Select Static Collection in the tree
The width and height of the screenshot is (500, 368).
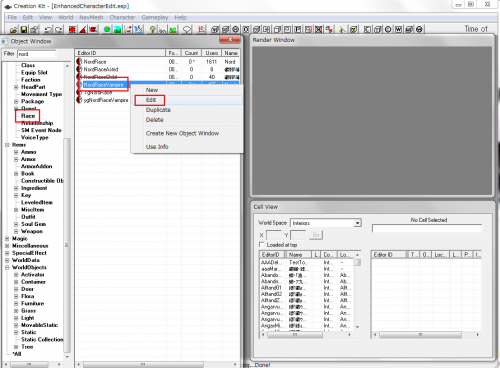tap(42, 340)
